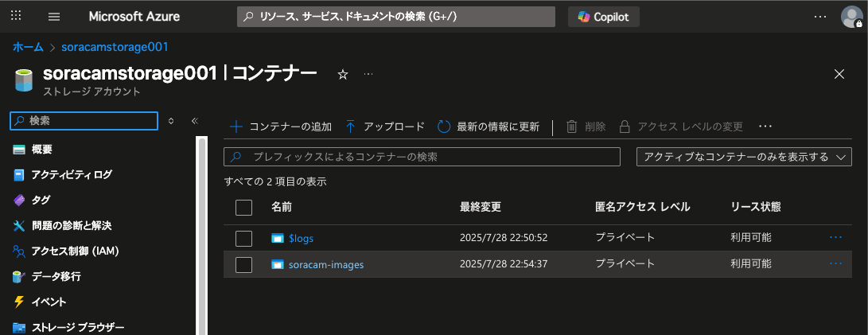Click 利用可能 in the soracam-images row
Image resolution: width=868 pixels, height=335 pixels.
tap(750, 265)
